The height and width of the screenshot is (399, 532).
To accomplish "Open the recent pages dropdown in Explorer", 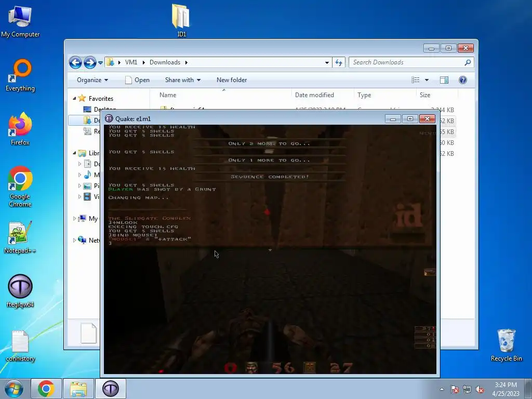I will pos(100,63).
